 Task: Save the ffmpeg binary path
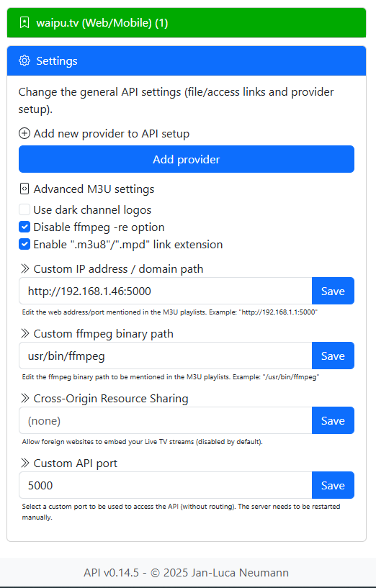[x=333, y=356]
